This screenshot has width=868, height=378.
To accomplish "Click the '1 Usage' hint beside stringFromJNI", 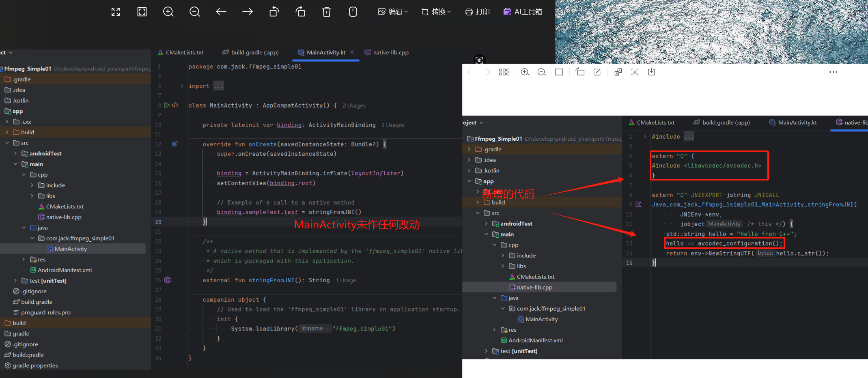I will pos(346,280).
